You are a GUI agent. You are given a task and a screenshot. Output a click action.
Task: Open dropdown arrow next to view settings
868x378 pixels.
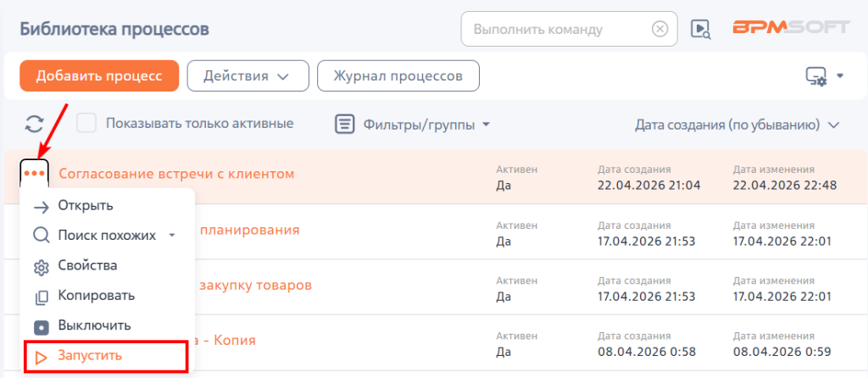(839, 75)
